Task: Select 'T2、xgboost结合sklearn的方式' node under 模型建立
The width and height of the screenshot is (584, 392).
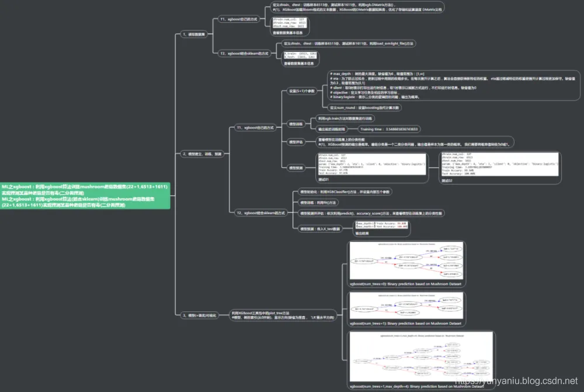Action: tap(260, 213)
